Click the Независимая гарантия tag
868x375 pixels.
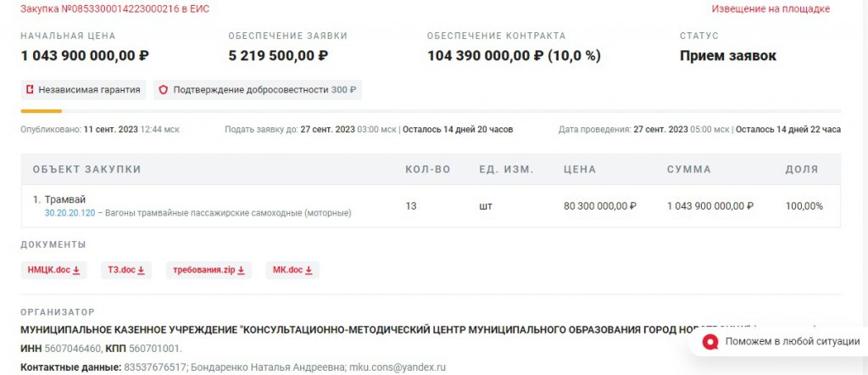pyautogui.click(x=83, y=90)
